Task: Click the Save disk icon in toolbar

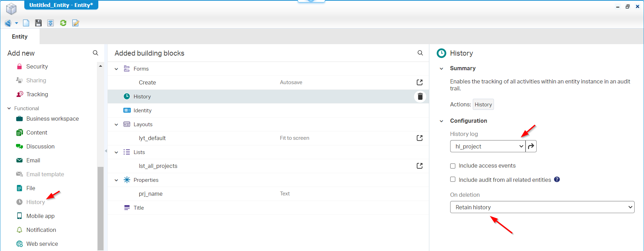Action: pos(38,23)
